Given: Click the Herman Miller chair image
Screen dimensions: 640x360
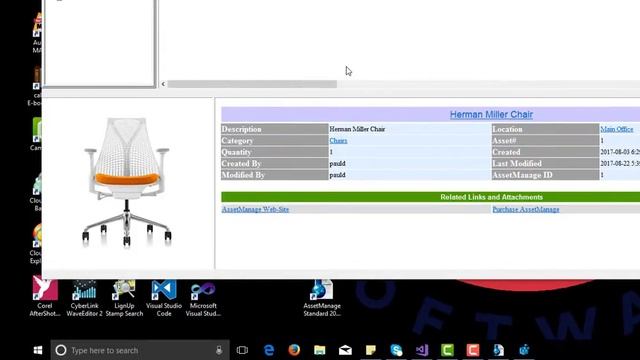Looking at the screenshot, I should pos(127,182).
